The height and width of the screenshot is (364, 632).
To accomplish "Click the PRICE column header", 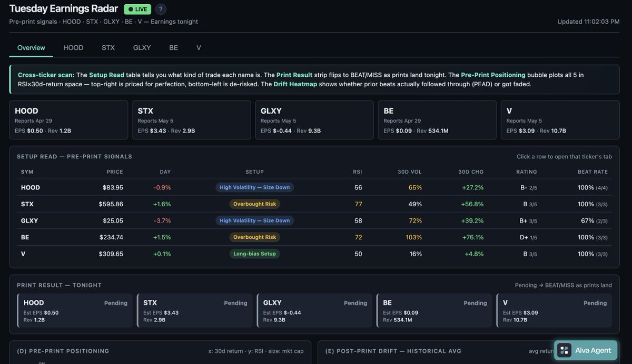I will 115,171.
